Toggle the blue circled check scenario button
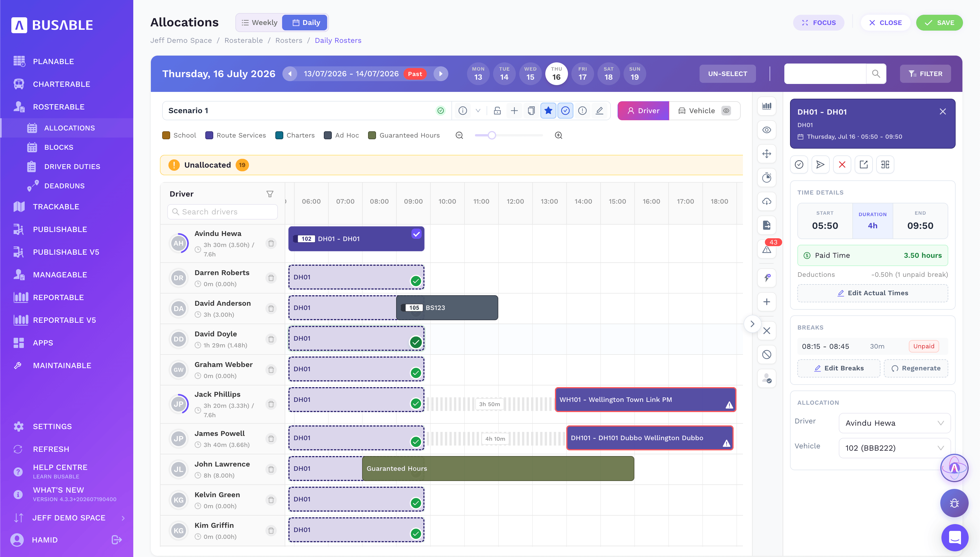Screen dimensions: 980x557 [565, 111]
